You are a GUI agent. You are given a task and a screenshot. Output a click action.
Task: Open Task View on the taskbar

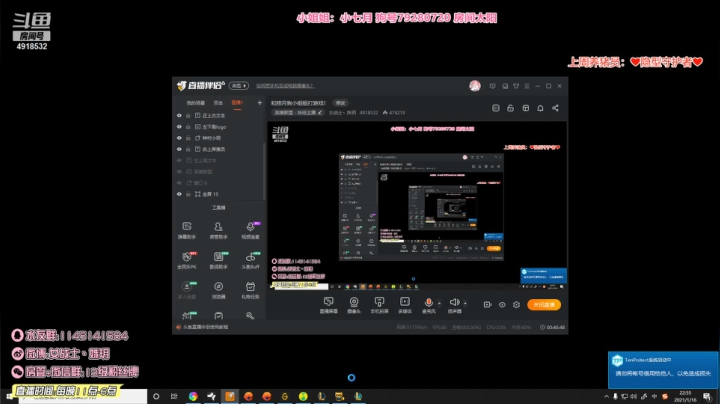pyautogui.click(x=174, y=396)
